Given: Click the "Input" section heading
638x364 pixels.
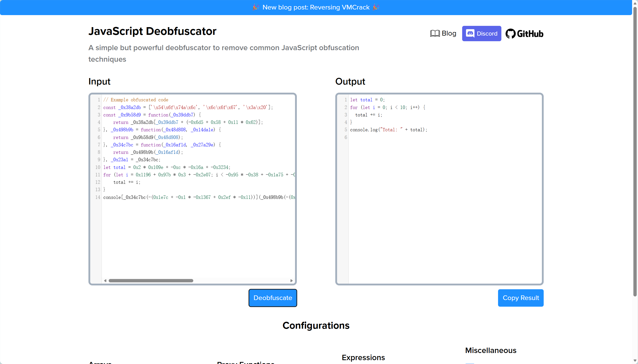Looking at the screenshot, I should [99, 81].
